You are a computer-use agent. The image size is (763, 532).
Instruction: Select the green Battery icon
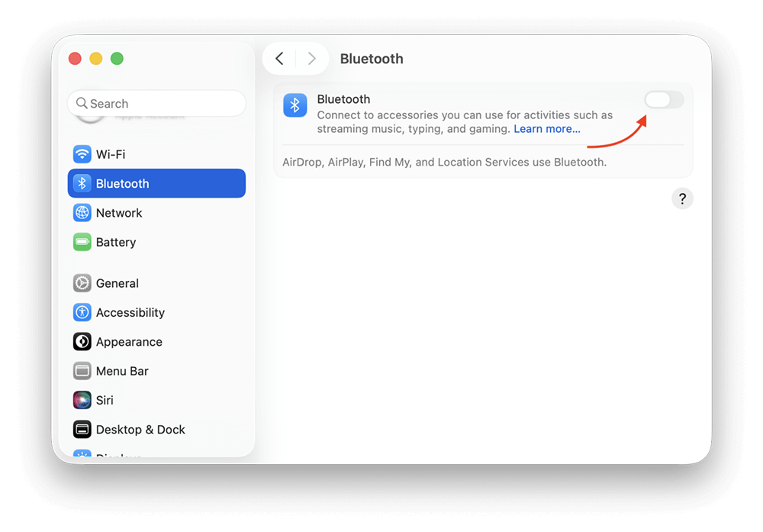82,242
